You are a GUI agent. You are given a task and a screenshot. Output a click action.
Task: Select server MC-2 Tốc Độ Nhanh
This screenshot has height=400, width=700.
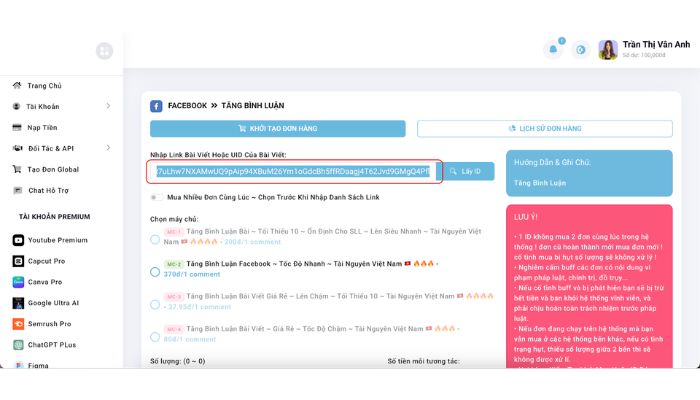tap(155, 272)
